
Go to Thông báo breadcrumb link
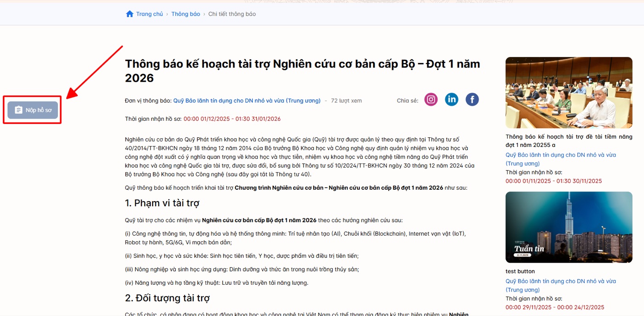(x=186, y=14)
